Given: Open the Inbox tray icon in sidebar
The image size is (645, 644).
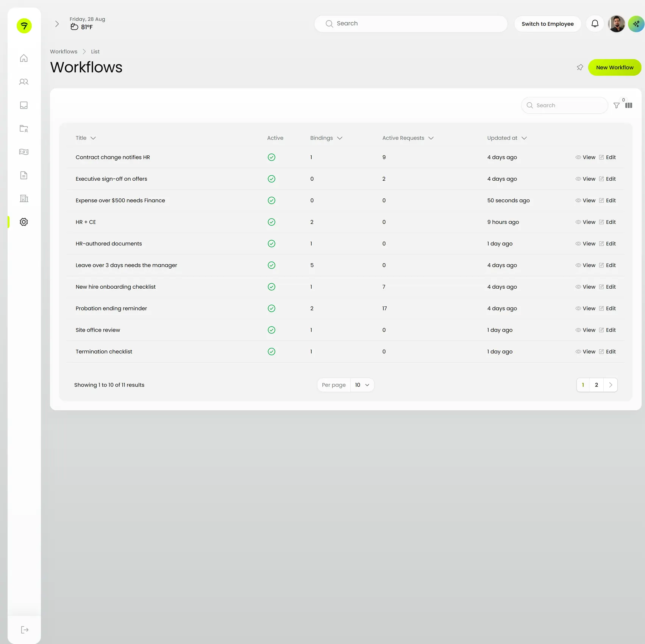Looking at the screenshot, I should 24,105.
